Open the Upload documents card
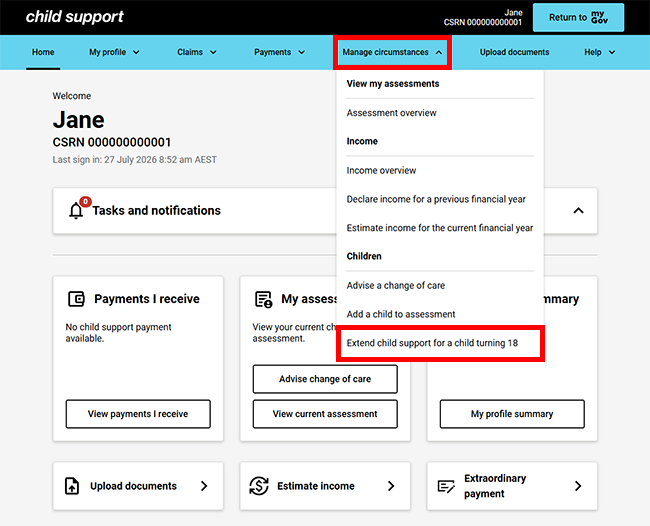 click(x=138, y=486)
